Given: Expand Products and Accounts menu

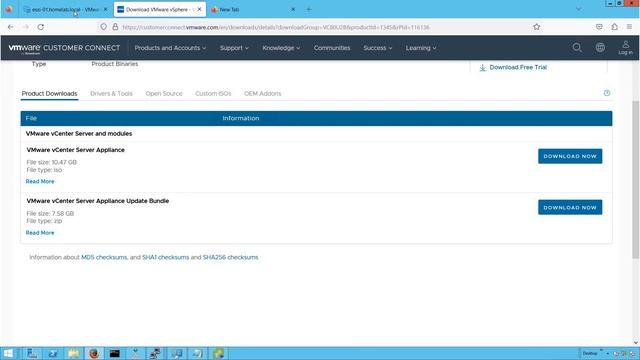Looking at the screenshot, I should point(170,48).
